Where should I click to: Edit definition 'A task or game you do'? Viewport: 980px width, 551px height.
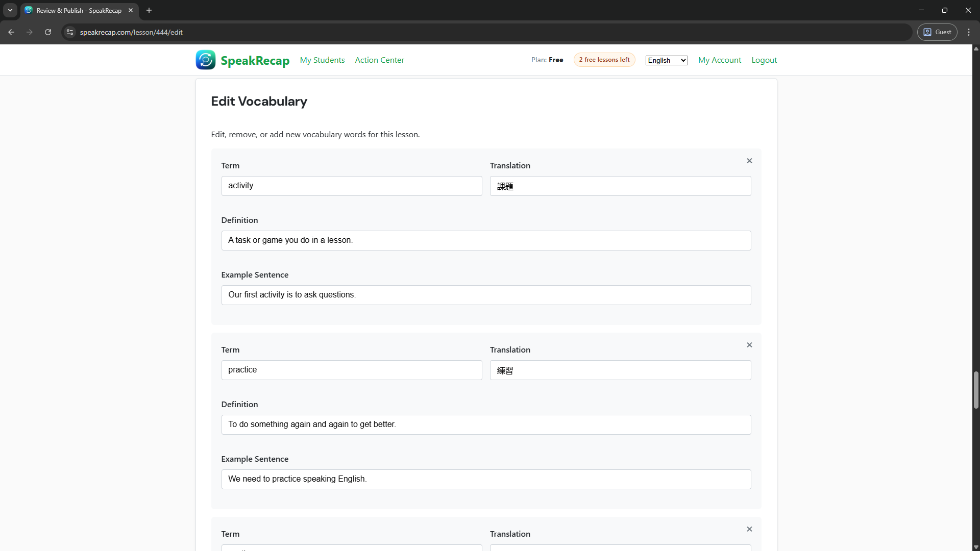click(486, 240)
